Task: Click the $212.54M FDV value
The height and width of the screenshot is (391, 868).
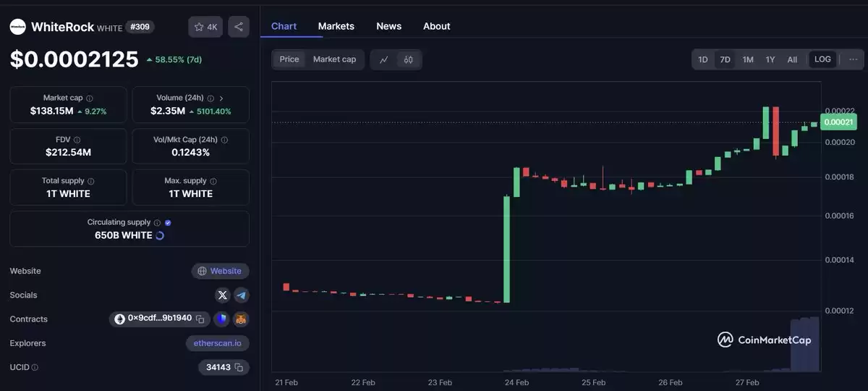Action: pyautogui.click(x=68, y=152)
